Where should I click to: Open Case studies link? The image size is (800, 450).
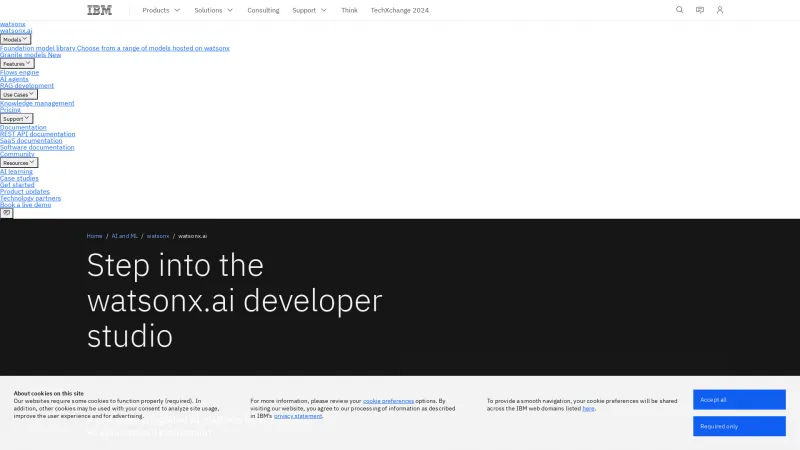click(19, 178)
